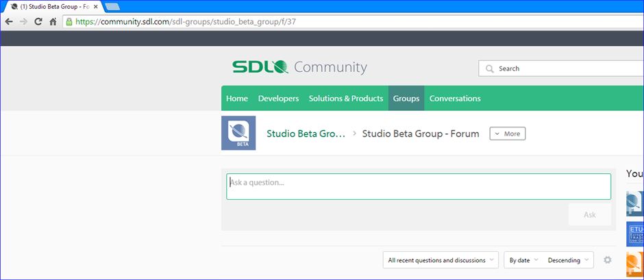Open forum settings gear icon

point(607,260)
